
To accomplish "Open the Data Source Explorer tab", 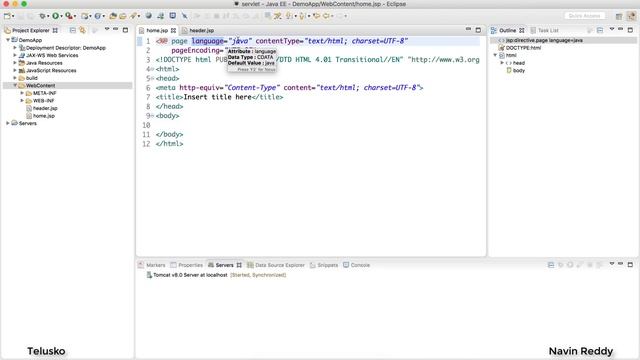I will point(280,265).
